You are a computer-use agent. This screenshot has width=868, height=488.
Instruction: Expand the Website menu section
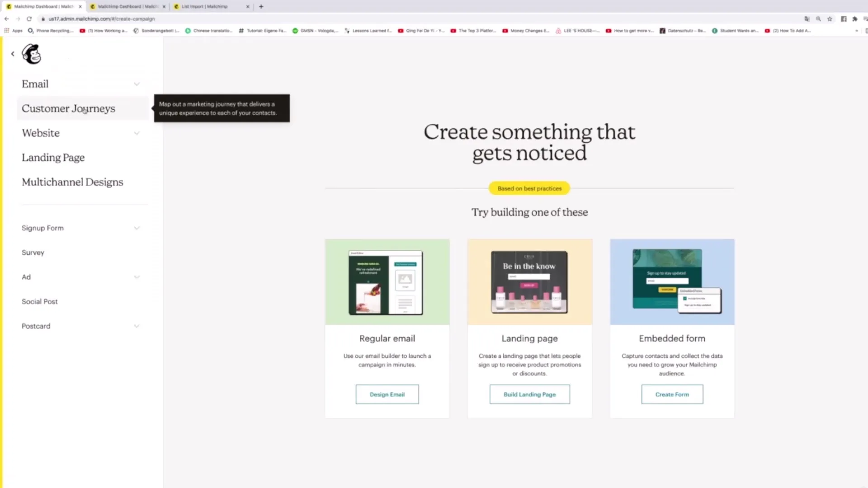click(137, 132)
